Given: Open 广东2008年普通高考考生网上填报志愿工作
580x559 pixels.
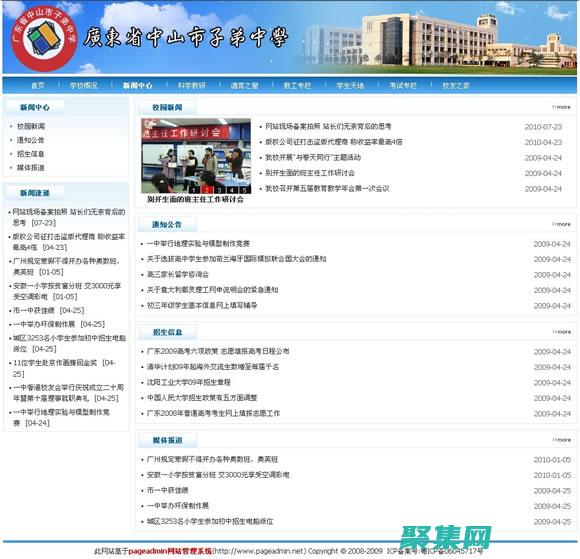Looking at the screenshot, I should (x=213, y=413).
